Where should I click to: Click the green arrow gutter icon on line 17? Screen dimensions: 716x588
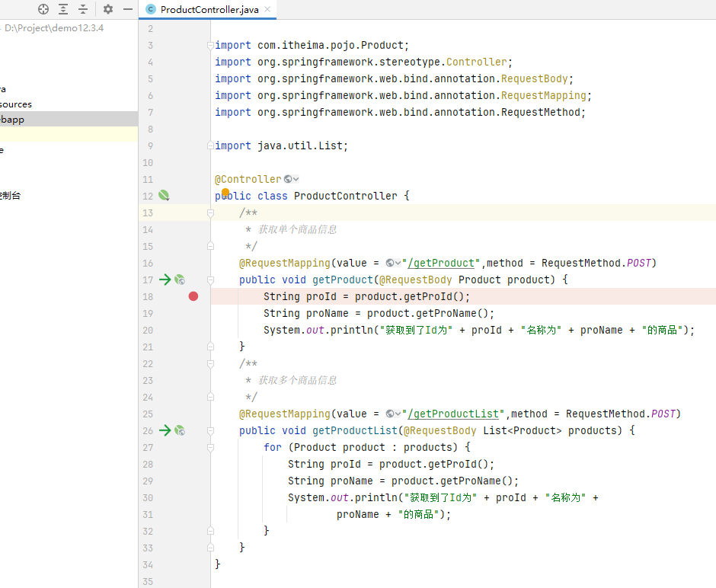165,280
